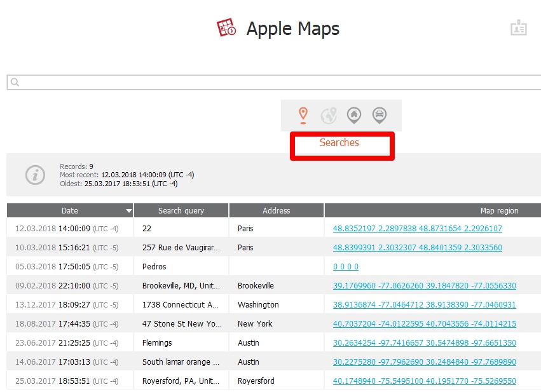Viewport: 541px width, 392px height.
Task: Select 'Brookeville, MD, Unit...' query cell
Action: pos(181,285)
